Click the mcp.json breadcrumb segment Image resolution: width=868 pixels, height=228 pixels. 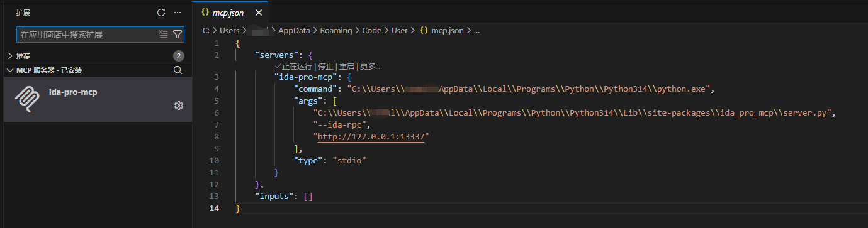(x=442, y=30)
